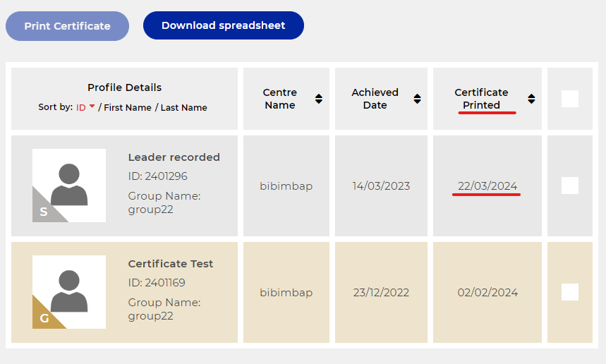Sort profiles by ID
Viewport: 606px width, 364px height.
81,107
